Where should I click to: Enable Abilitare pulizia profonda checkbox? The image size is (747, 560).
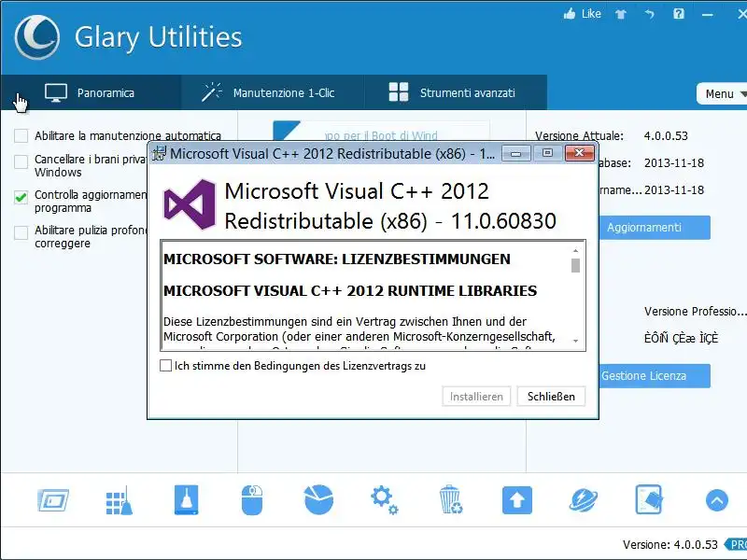(21, 232)
